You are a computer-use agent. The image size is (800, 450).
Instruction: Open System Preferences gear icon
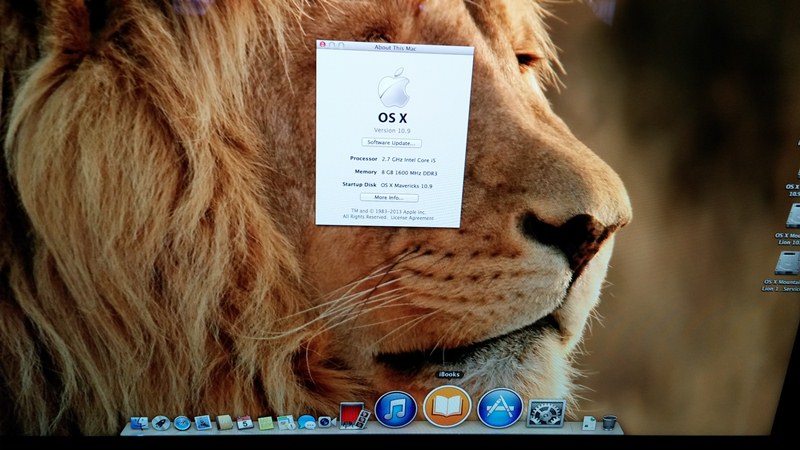click(x=545, y=413)
